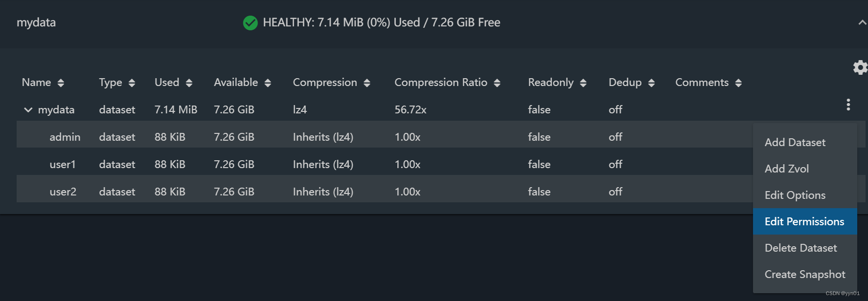The image size is (868, 301).
Task: Collapse the mydata pool panel chevron
Action: click(862, 23)
